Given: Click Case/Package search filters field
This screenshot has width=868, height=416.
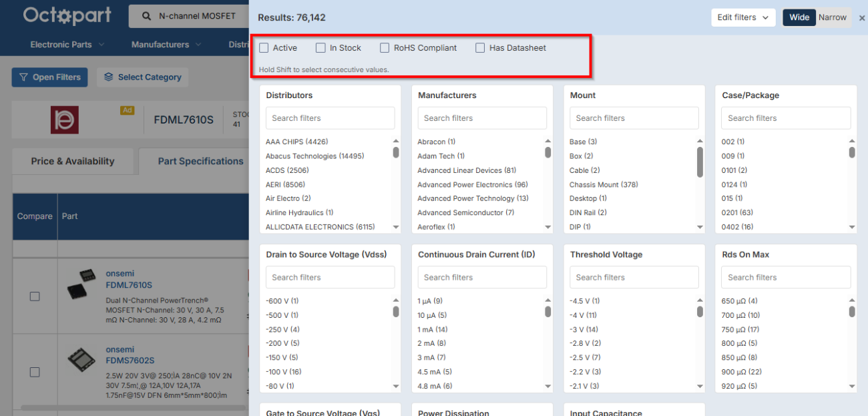Looking at the screenshot, I should coord(787,118).
